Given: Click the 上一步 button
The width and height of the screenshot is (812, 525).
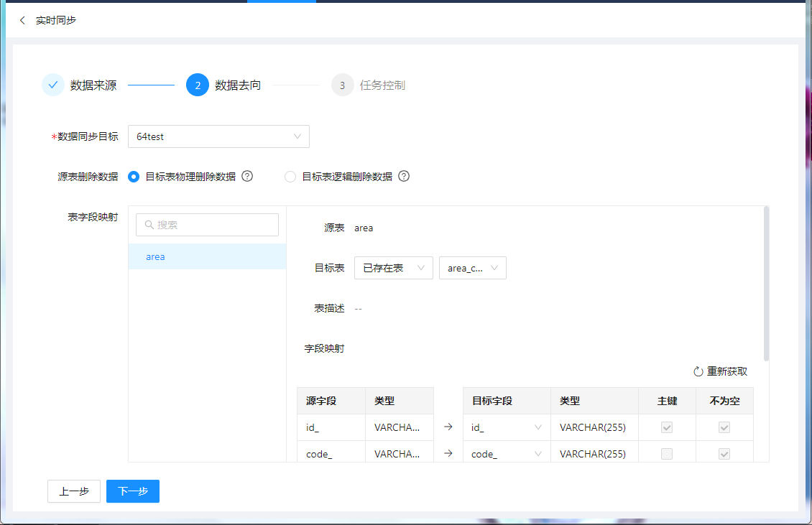Looking at the screenshot, I should [x=74, y=491].
